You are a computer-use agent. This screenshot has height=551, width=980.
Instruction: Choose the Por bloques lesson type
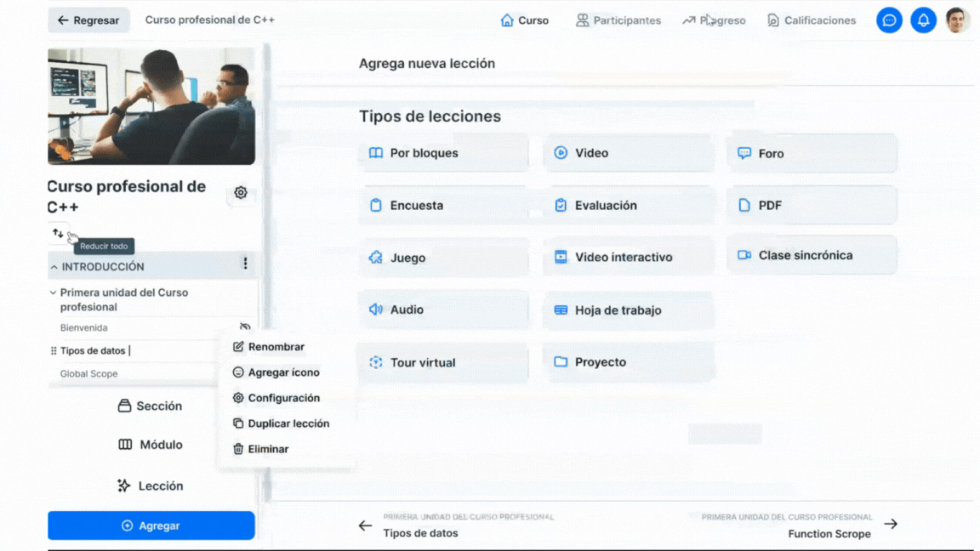444,153
